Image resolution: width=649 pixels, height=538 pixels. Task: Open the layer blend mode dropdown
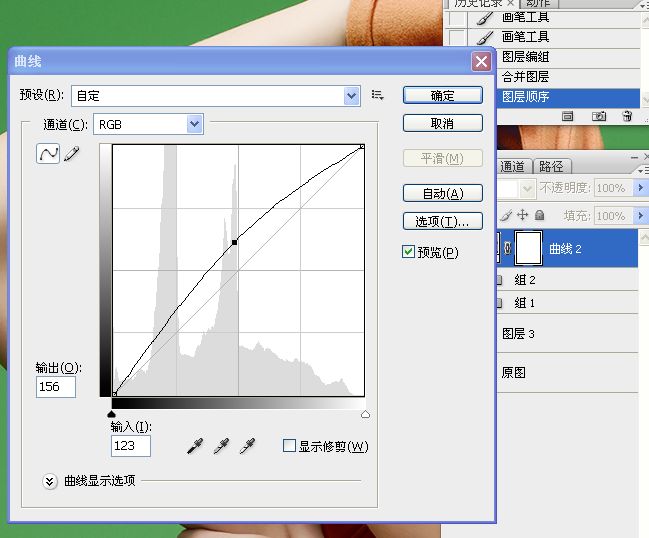[x=527, y=189]
